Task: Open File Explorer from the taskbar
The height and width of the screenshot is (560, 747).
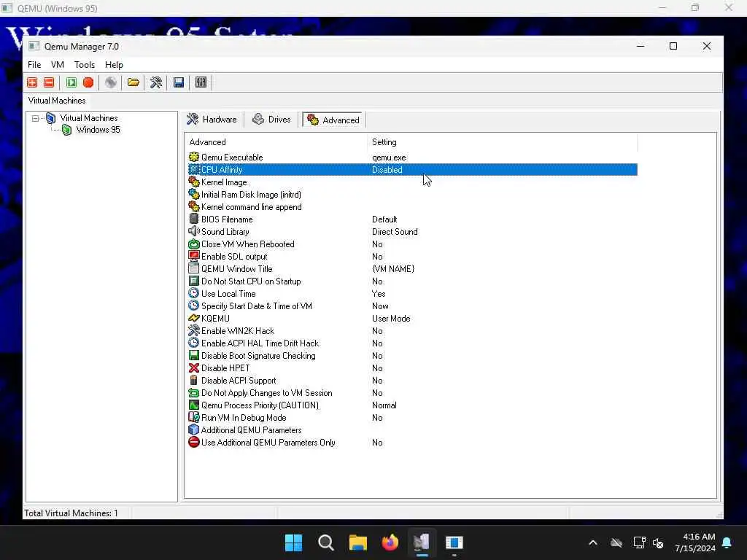Action: pyautogui.click(x=357, y=542)
